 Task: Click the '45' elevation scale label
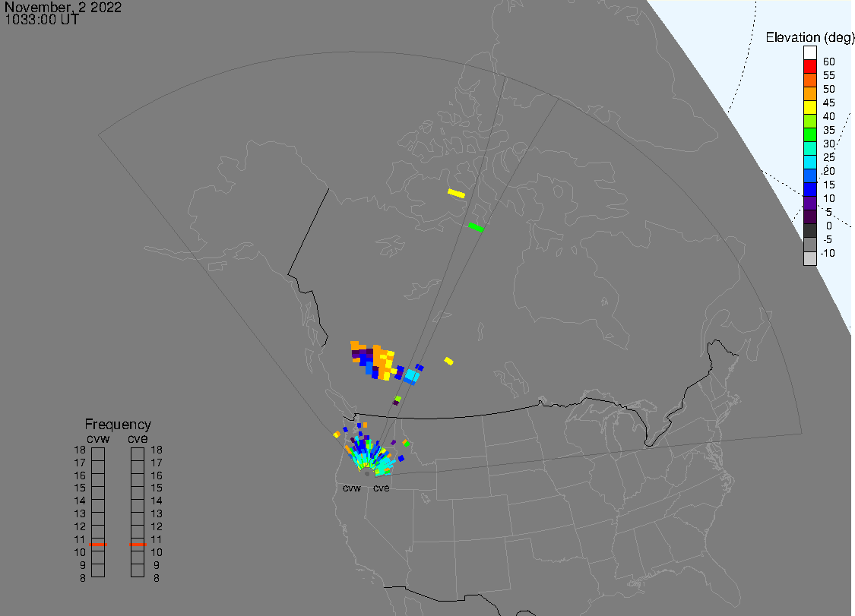[x=829, y=103]
